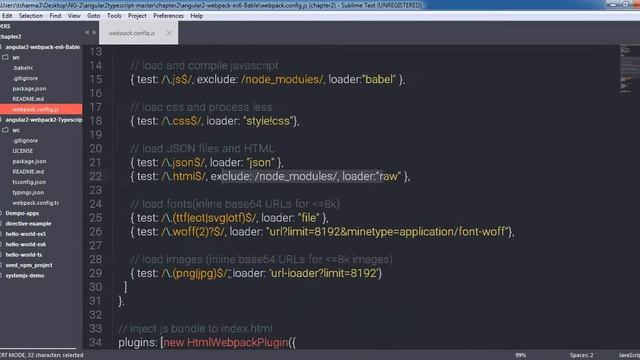
Task: Open the Find menu
Action: [55, 16]
